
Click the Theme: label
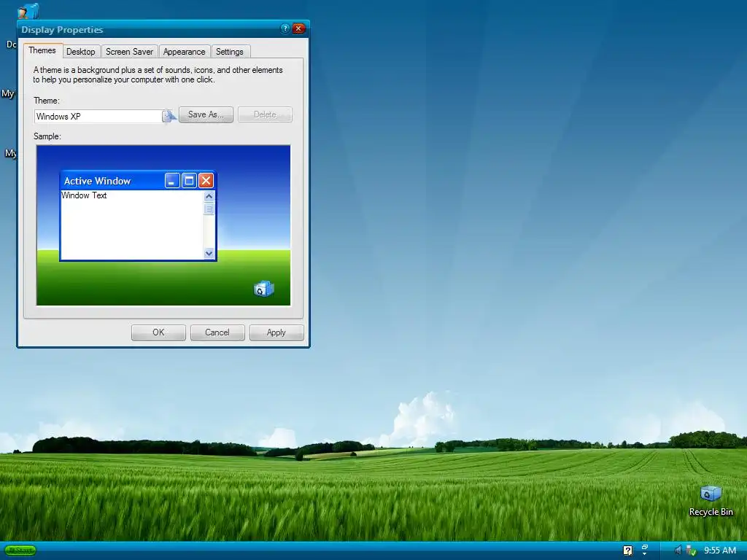(x=47, y=101)
